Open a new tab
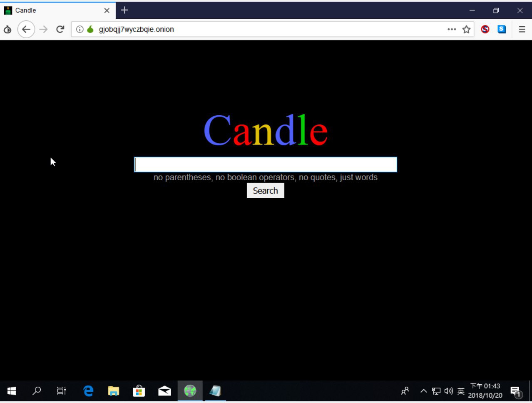Image resolution: width=532 pixels, height=403 pixels. [124, 10]
